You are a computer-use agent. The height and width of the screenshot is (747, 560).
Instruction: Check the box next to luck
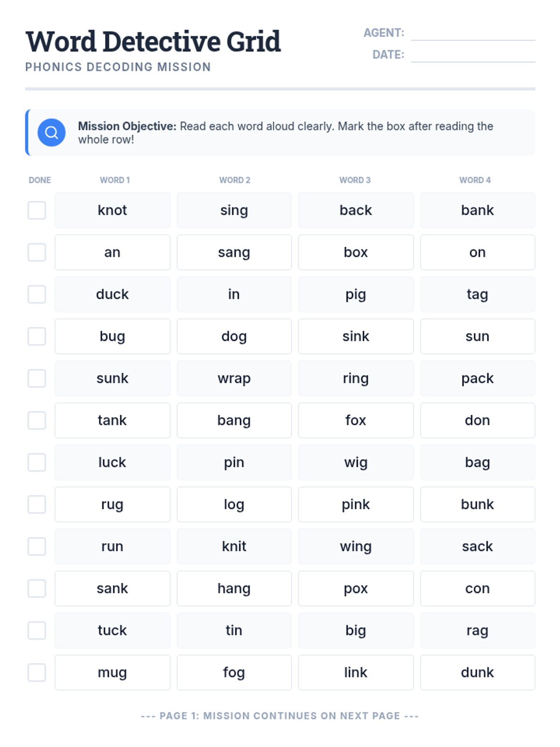tap(37, 463)
